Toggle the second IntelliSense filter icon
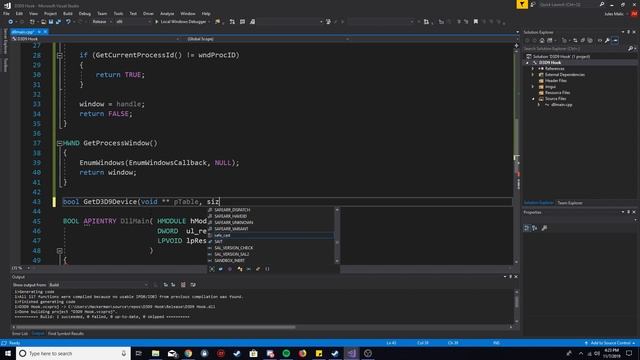This screenshot has width=640, height=360. coord(221,269)
